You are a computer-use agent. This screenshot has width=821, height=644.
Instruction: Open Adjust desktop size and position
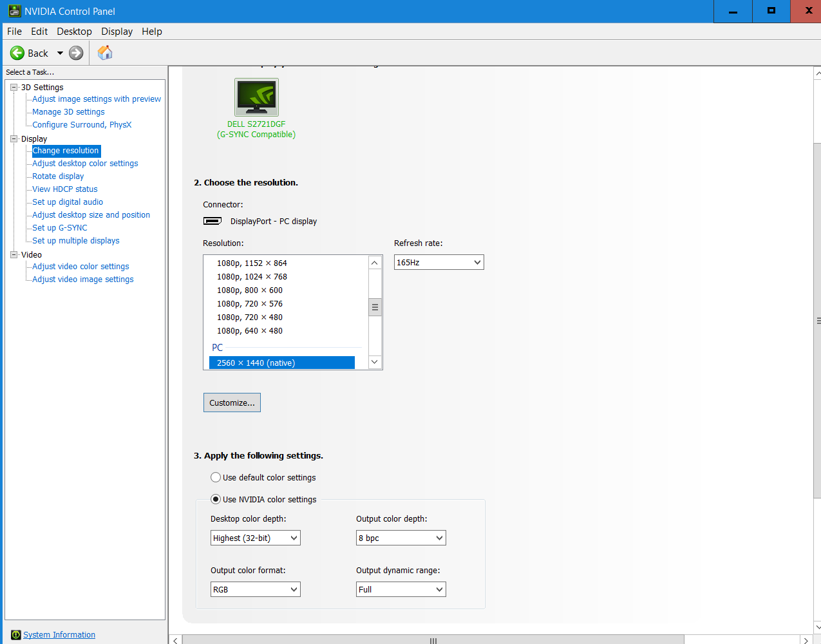pyautogui.click(x=91, y=215)
